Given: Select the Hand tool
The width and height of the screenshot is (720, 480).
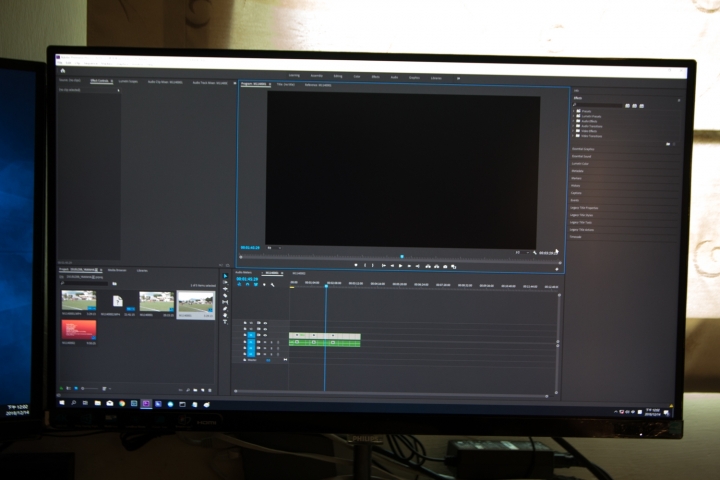Looking at the screenshot, I should tap(225, 315).
